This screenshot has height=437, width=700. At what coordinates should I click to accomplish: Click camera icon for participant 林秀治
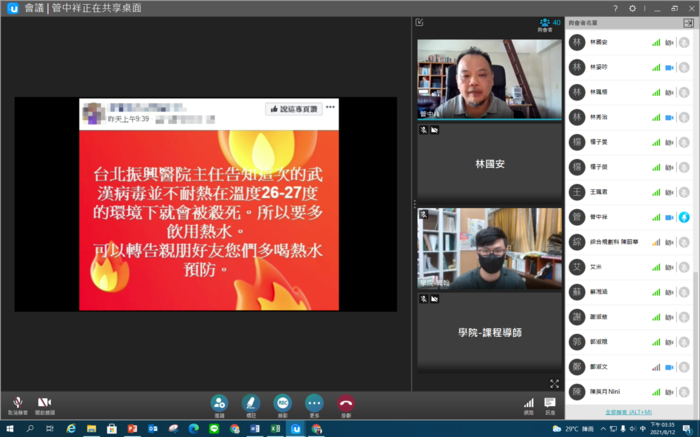[x=669, y=117]
